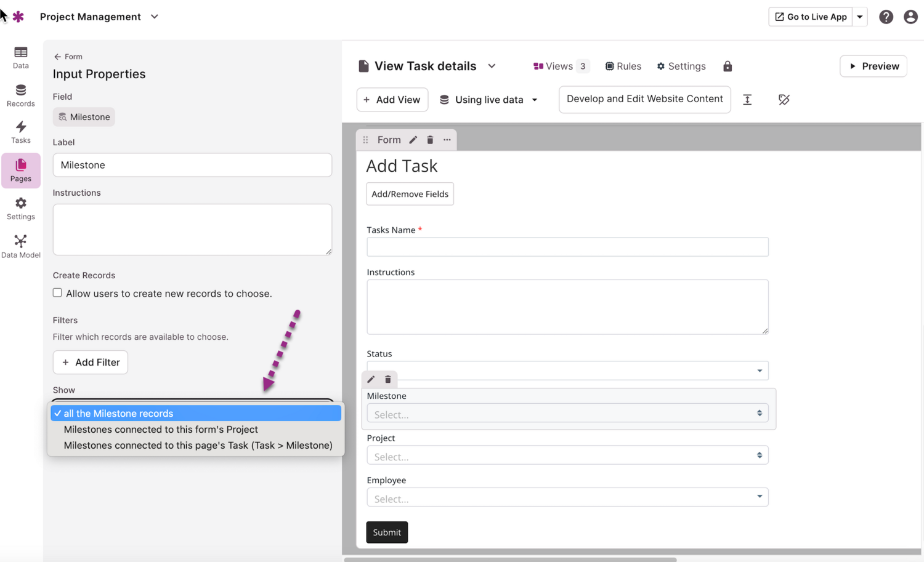
Task: Expand the Using live data dropdown
Action: 488,100
